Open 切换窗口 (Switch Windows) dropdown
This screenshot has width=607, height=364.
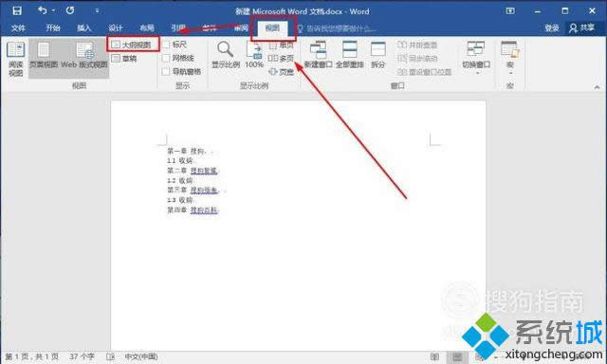[x=476, y=58]
